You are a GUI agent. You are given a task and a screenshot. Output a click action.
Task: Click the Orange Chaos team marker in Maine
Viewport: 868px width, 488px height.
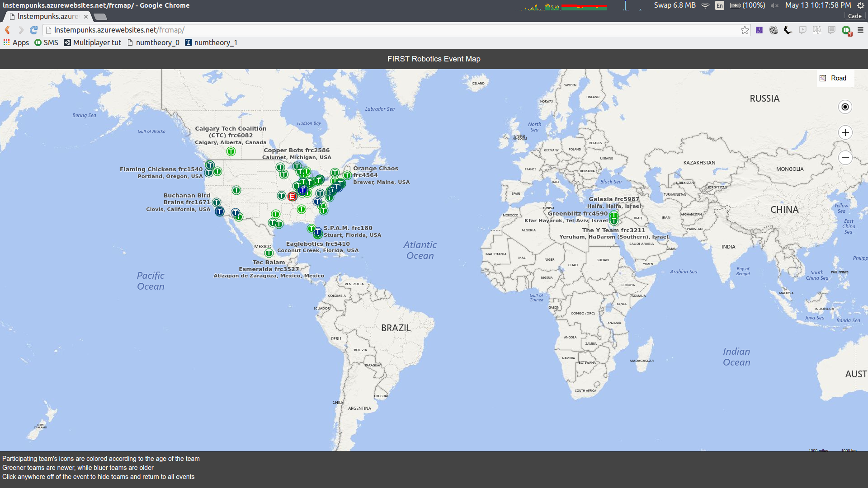(x=347, y=175)
